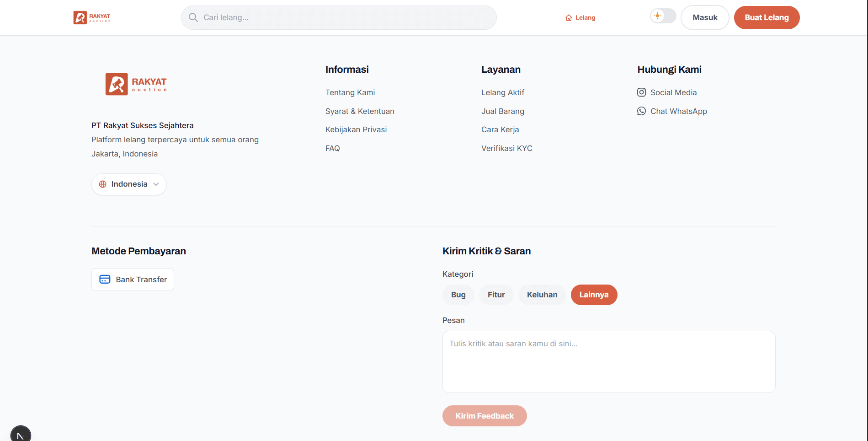Open the Tentang Kami link
The image size is (868, 441).
tap(350, 92)
